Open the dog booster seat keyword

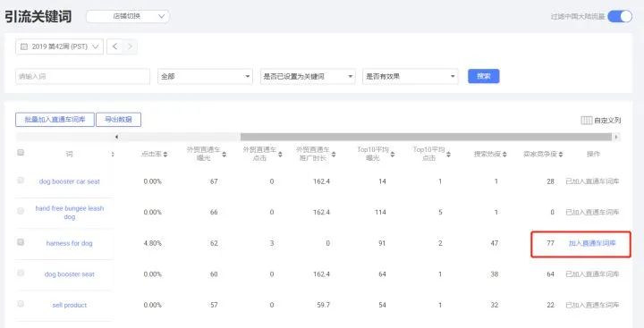click(70, 274)
